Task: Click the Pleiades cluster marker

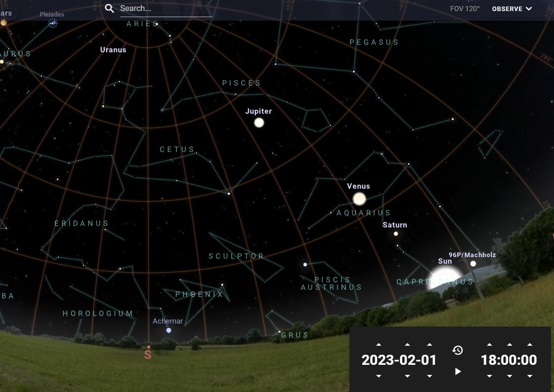Action: 52,23
